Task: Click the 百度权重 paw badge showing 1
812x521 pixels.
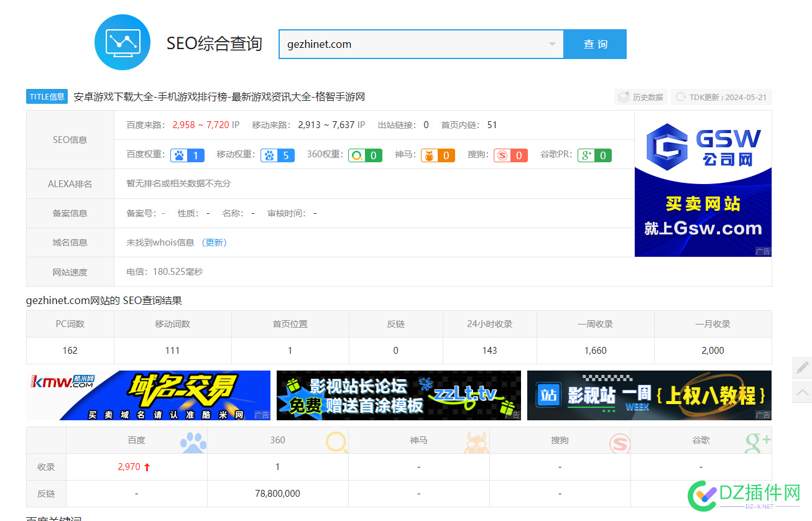Action: click(188, 155)
